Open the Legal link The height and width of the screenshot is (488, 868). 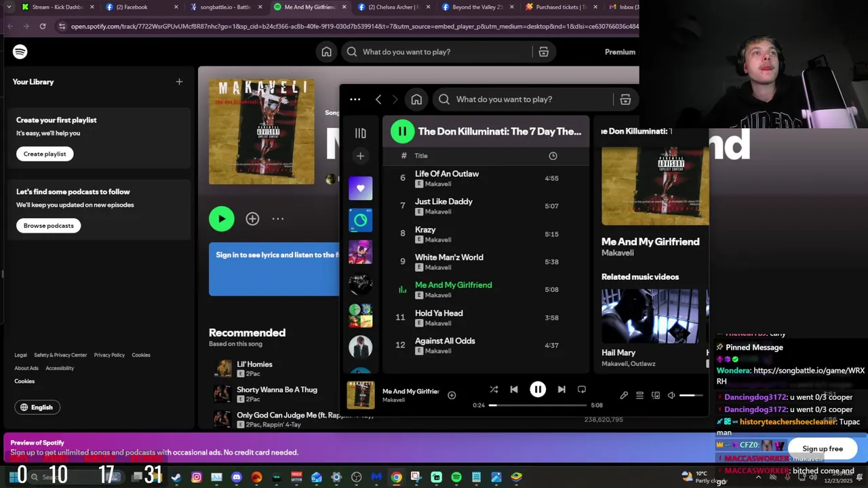[21, 355]
